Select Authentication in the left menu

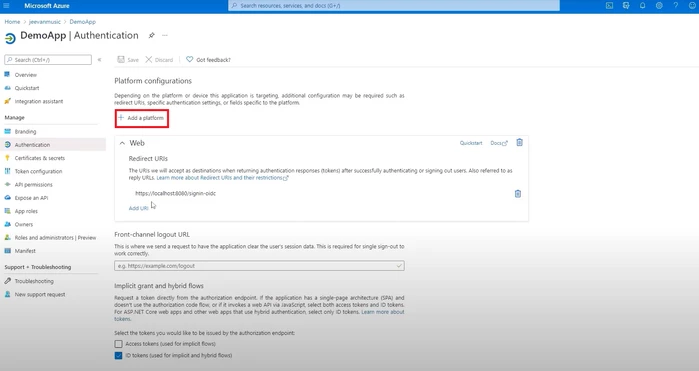click(x=32, y=145)
